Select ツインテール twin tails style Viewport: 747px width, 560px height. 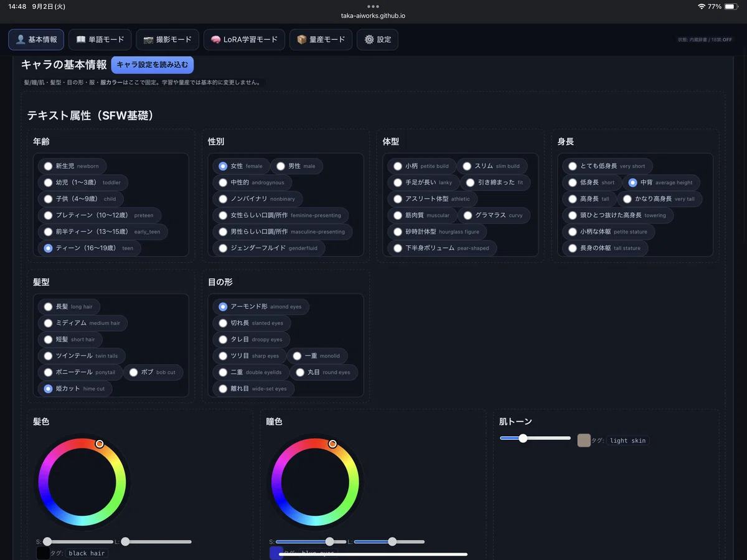(82, 356)
